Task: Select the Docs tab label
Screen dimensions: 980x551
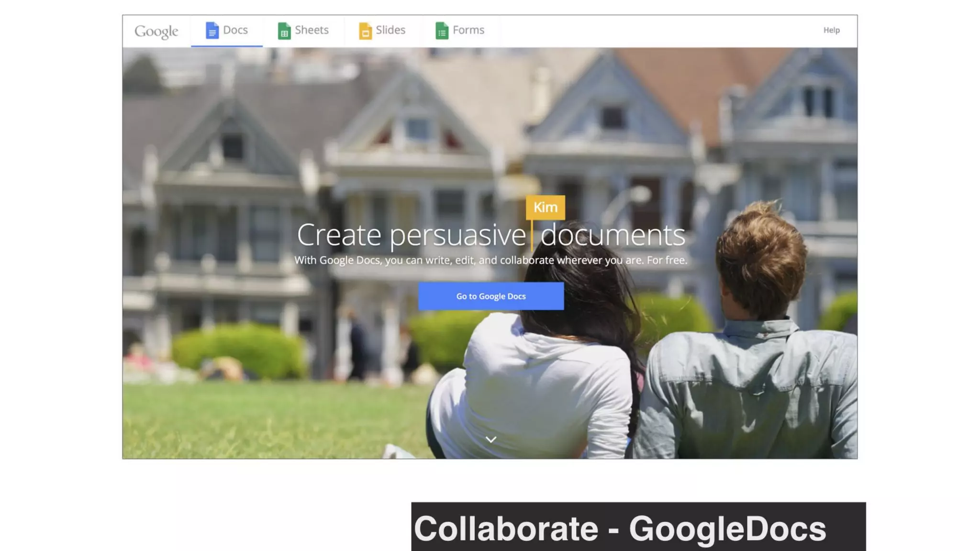Action: click(235, 30)
